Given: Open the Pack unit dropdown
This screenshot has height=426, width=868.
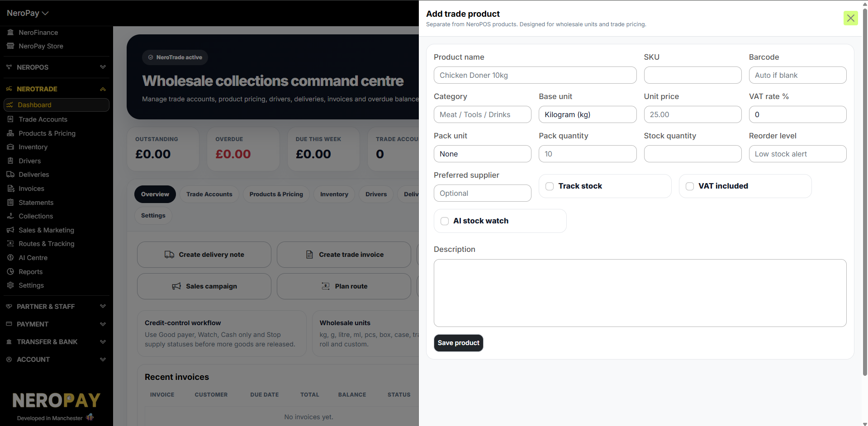Looking at the screenshot, I should (483, 154).
